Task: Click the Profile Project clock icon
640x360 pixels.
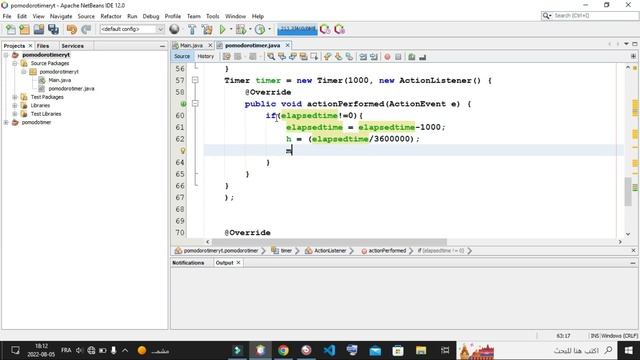Action: 260,29
